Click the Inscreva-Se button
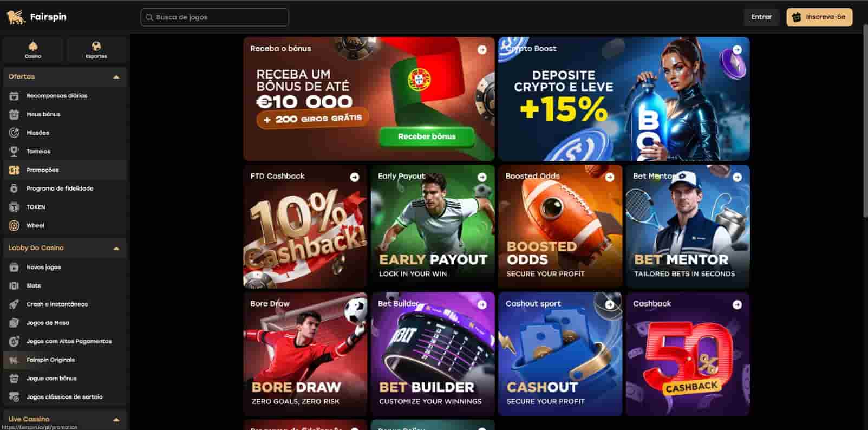 [819, 17]
